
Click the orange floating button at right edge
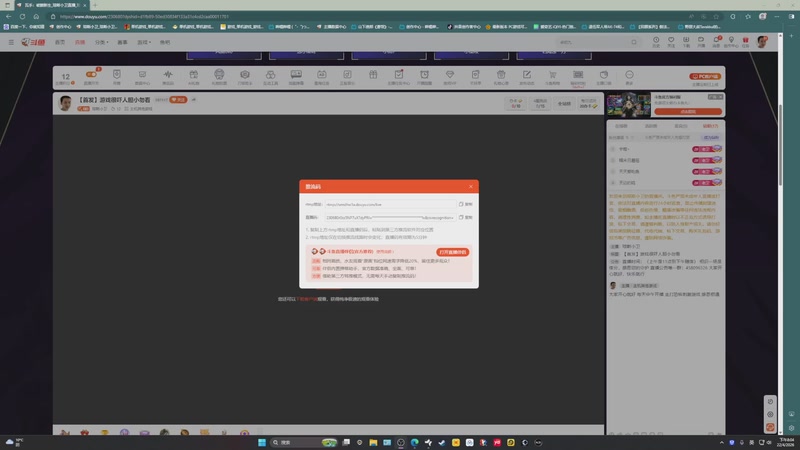point(770,427)
